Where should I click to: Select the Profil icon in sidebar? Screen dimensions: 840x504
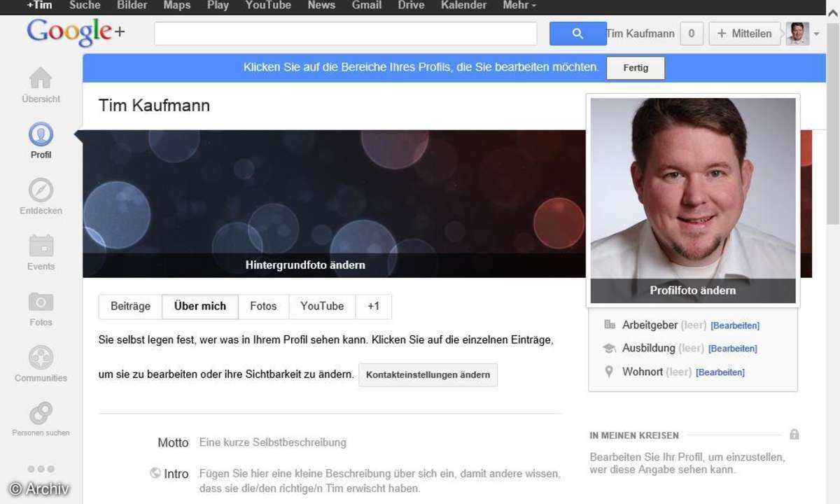coord(41,134)
